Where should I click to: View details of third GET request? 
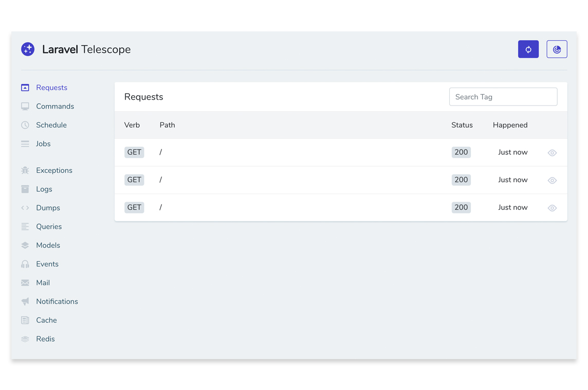tap(552, 208)
